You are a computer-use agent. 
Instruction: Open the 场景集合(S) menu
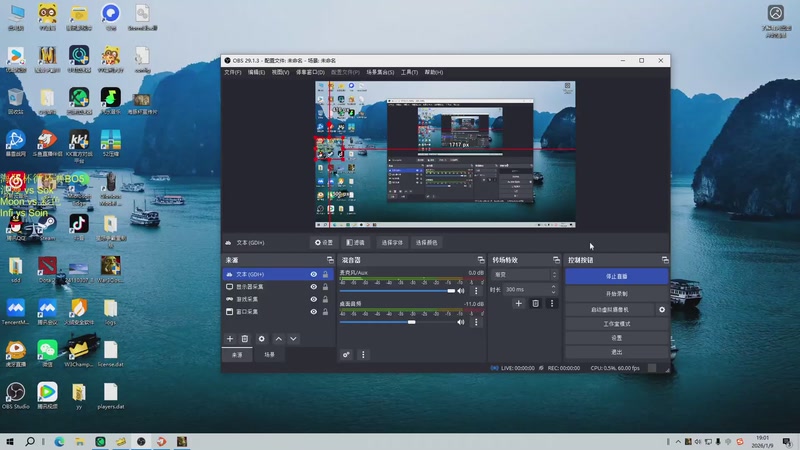point(380,72)
